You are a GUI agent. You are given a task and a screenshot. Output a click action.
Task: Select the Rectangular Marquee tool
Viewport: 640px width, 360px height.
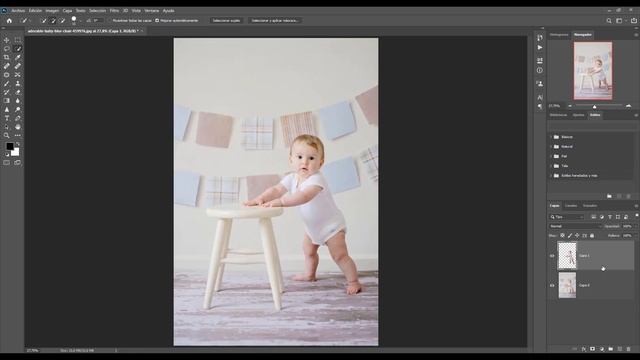tap(18, 40)
